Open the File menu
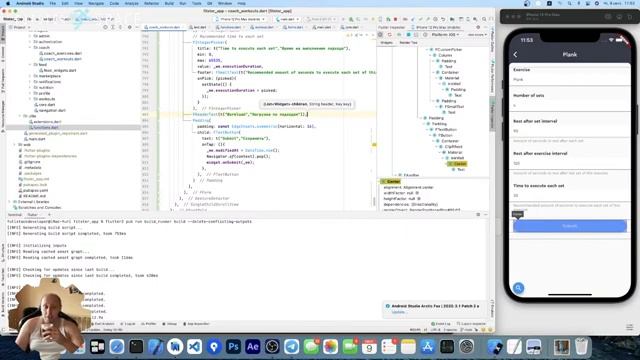The image size is (640, 360). pos(53,3)
